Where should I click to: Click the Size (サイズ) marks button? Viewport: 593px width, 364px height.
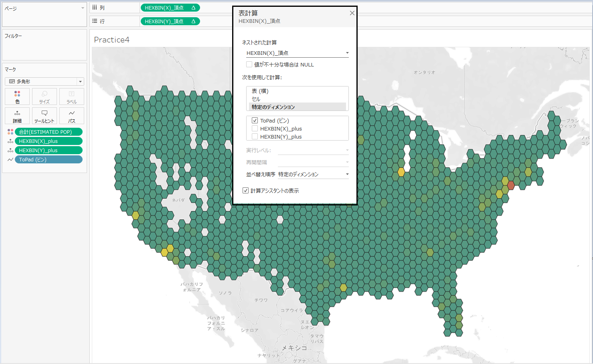[45, 97]
